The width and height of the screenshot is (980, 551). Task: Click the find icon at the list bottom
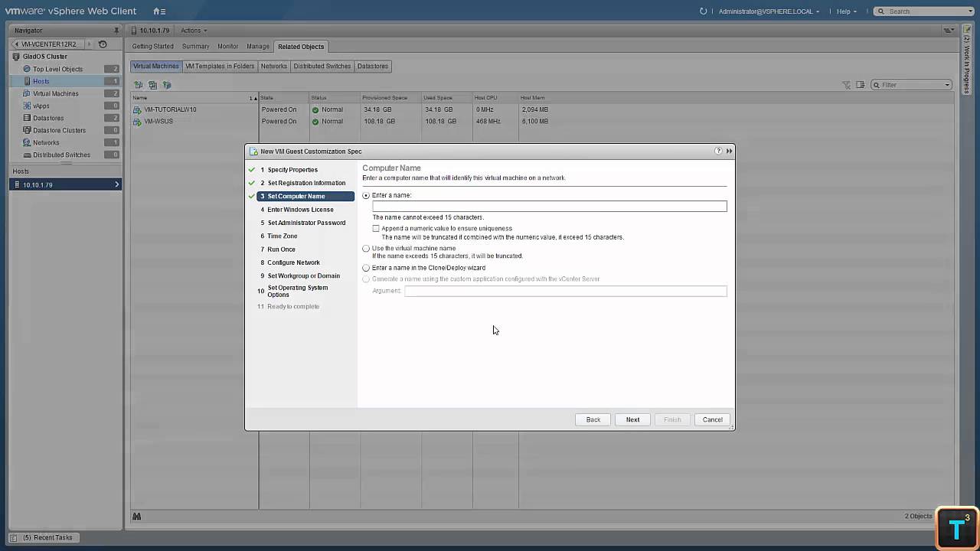[136, 517]
